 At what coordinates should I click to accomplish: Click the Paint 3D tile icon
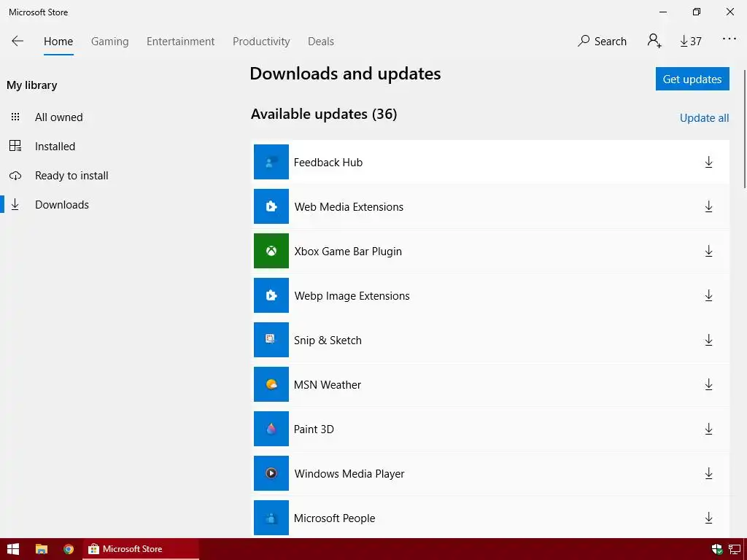point(271,429)
